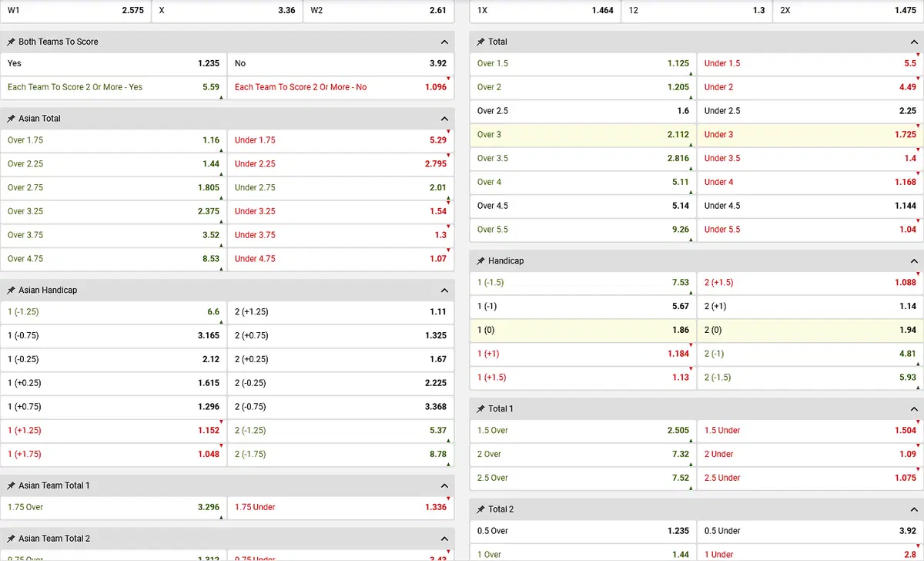The width and height of the screenshot is (924, 561).
Task: Bet Total Under 5.5 at 1.04
Action: pos(811,230)
